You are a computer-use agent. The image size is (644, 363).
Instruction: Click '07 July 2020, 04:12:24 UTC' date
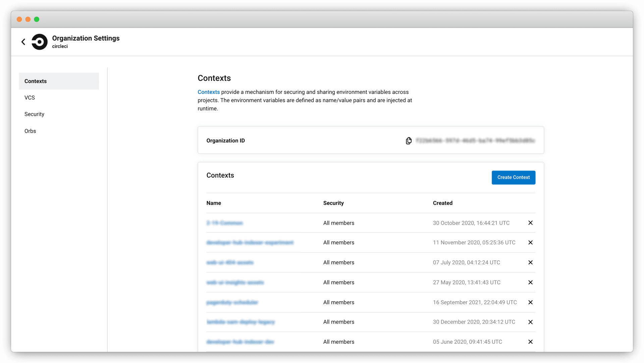(466, 263)
